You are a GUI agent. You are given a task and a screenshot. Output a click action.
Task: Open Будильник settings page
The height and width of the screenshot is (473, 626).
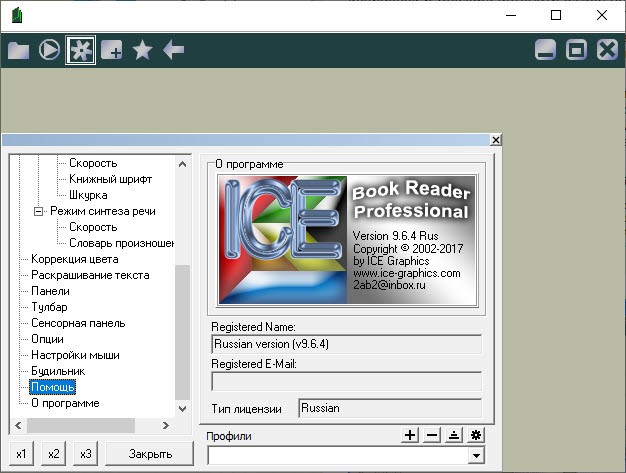58,371
